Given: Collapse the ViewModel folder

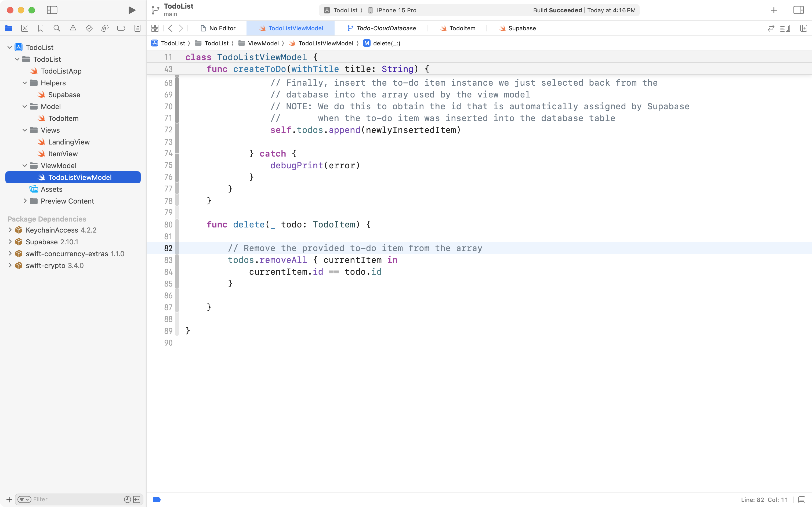Looking at the screenshot, I should tap(24, 165).
